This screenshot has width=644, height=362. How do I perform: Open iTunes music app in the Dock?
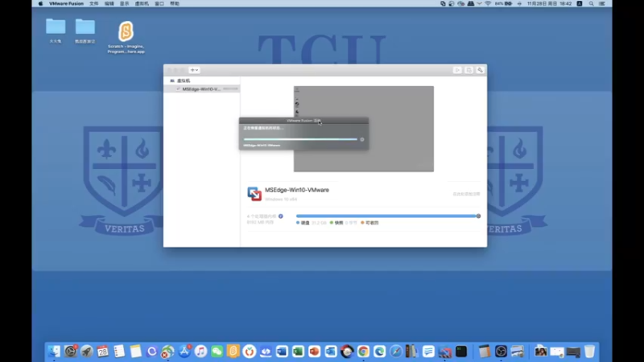coord(200,352)
